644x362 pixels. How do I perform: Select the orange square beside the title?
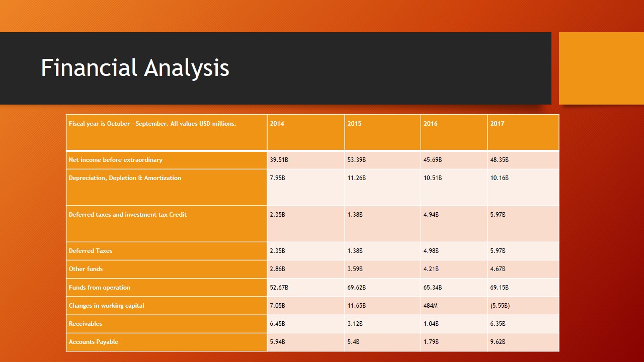coord(601,68)
